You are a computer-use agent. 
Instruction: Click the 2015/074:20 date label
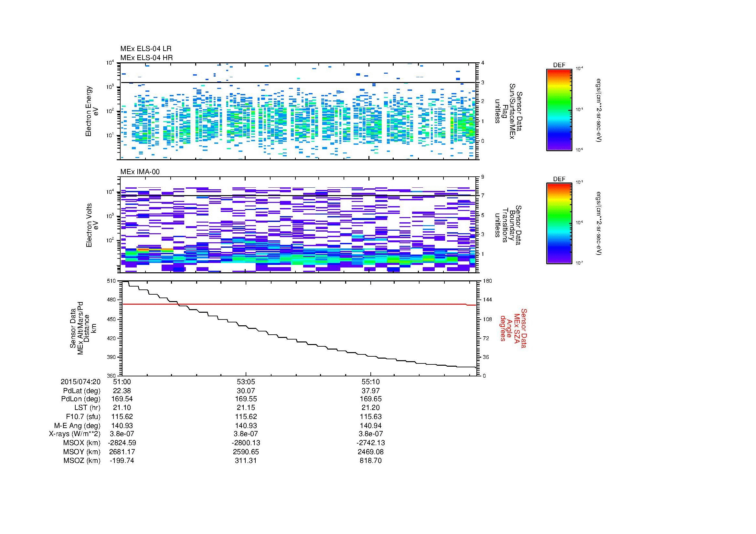pyautogui.click(x=81, y=382)
